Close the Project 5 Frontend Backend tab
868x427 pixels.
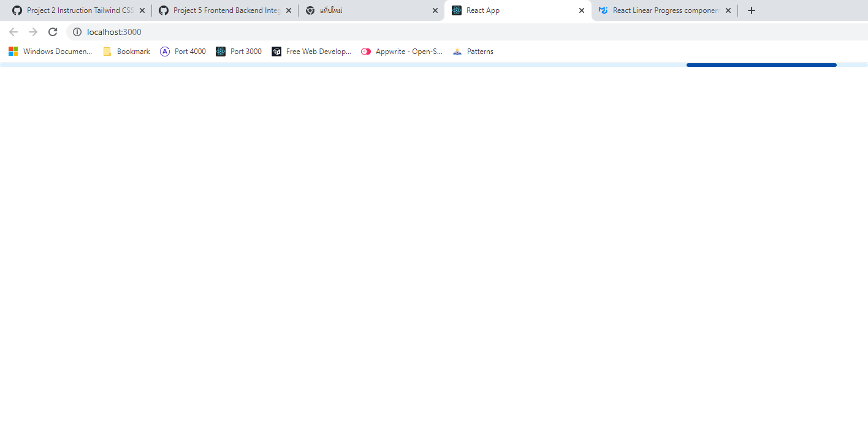(x=289, y=10)
